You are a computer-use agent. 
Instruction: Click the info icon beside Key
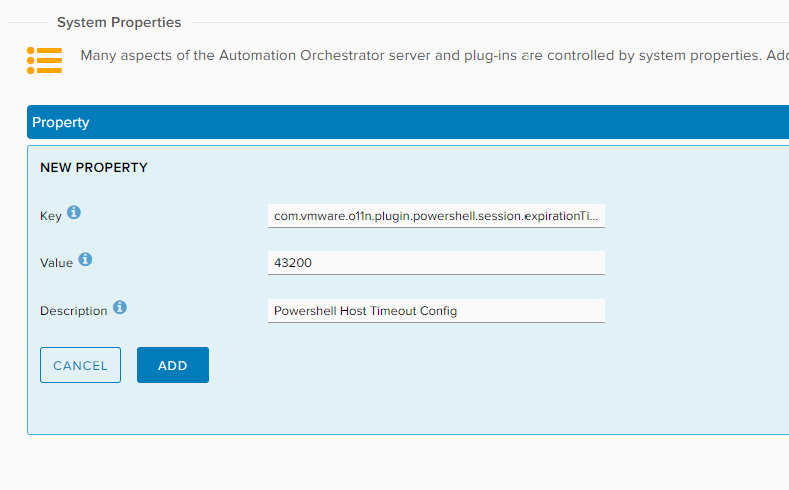pyautogui.click(x=74, y=213)
